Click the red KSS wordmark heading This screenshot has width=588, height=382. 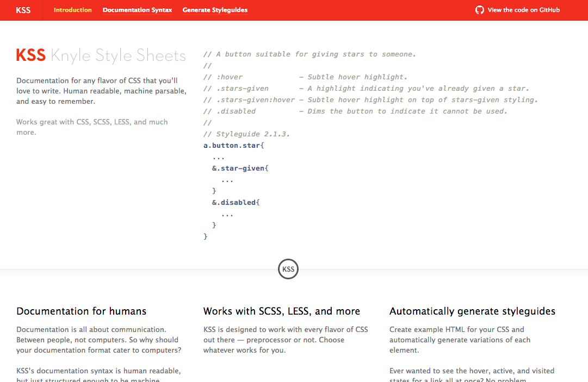[x=30, y=54]
